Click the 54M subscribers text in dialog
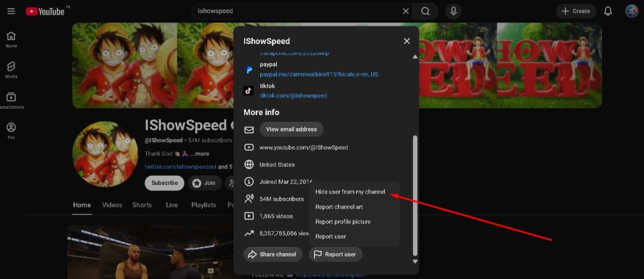 (281, 199)
